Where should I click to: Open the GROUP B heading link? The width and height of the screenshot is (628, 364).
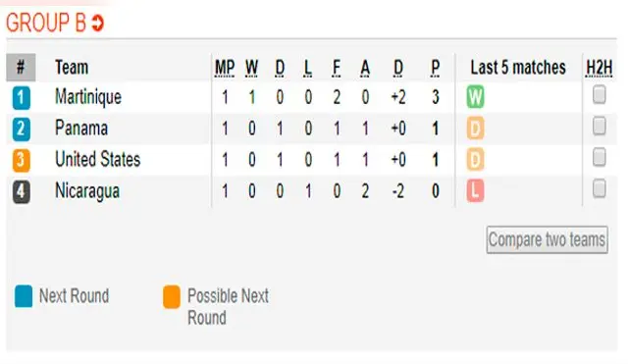(46, 23)
